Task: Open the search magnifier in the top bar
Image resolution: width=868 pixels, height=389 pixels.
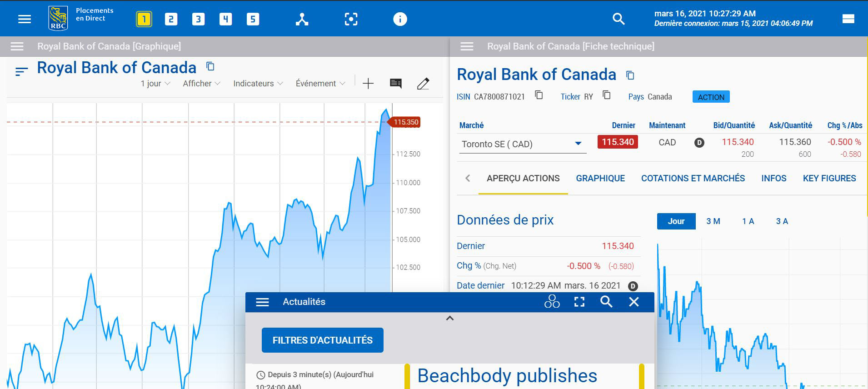Action: 619,19
